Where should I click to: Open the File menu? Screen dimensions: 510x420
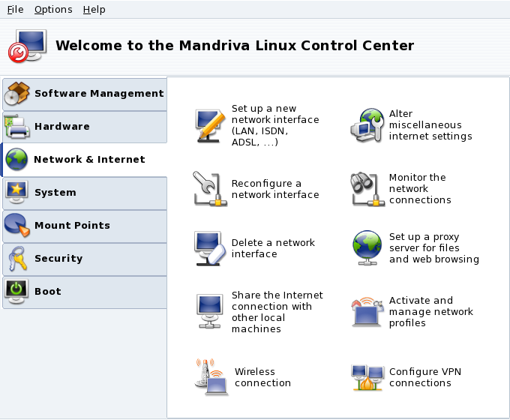(16, 10)
